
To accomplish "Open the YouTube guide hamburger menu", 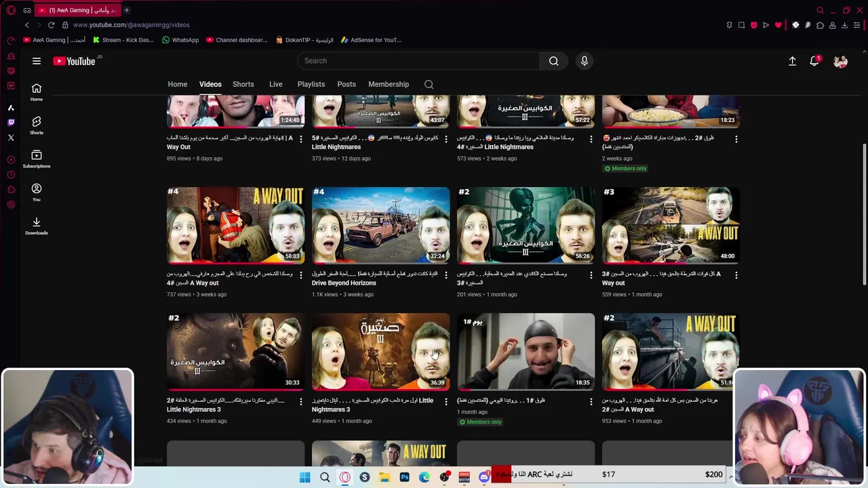I will click(x=37, y=61).
